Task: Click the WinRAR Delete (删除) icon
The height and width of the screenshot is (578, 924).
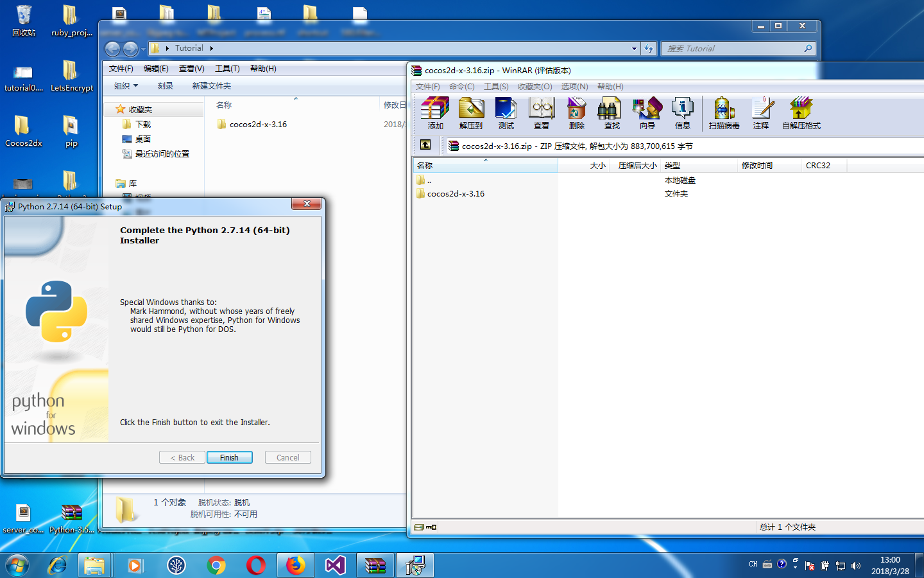Action: (x=577, y=113)
